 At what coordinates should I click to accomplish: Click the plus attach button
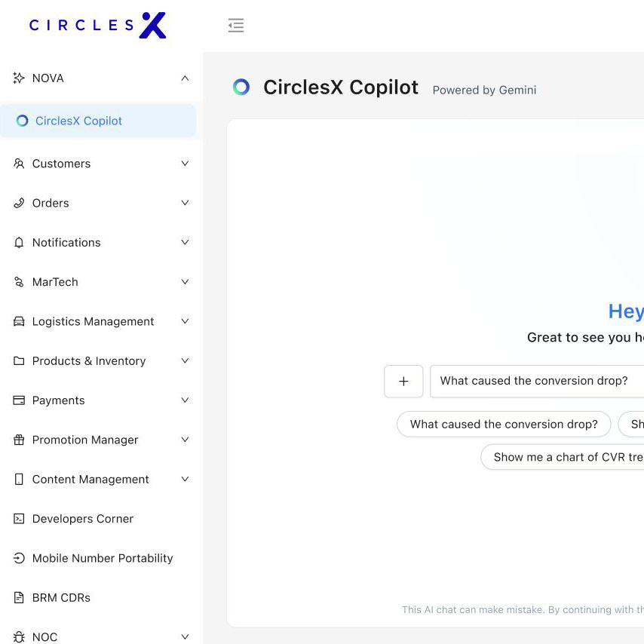[x=403, y=381]
